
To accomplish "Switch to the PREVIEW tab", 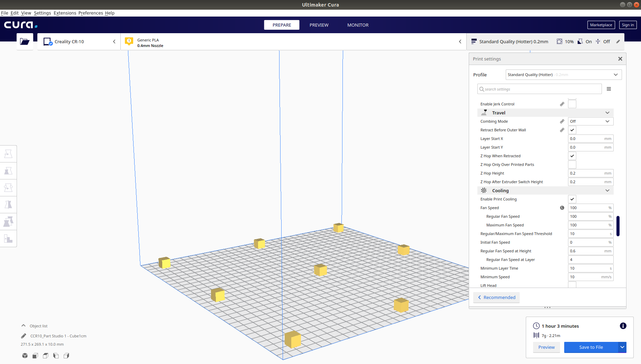I will (x=319, y=25).
